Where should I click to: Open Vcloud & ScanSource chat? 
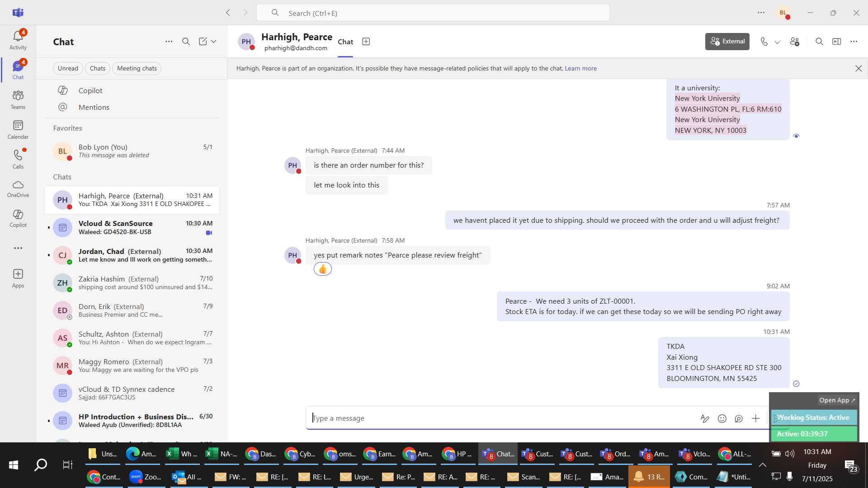[x=132, y=228]
